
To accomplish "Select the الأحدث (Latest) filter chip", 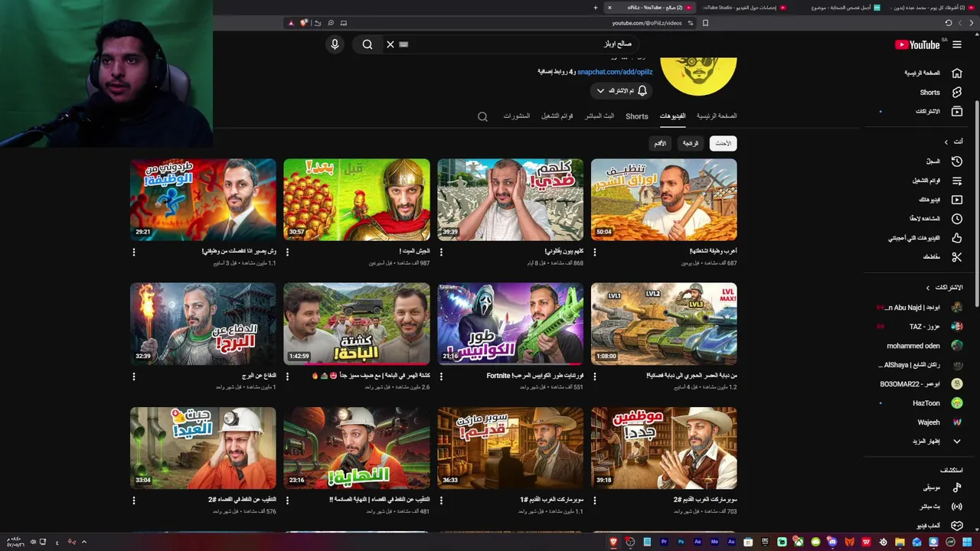I will coord(723,143).
